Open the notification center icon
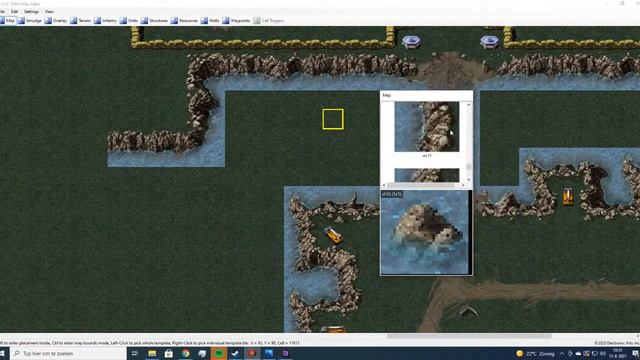Image resolution: width=640 pixels, height=360 pixels. (x=635, y=353)
